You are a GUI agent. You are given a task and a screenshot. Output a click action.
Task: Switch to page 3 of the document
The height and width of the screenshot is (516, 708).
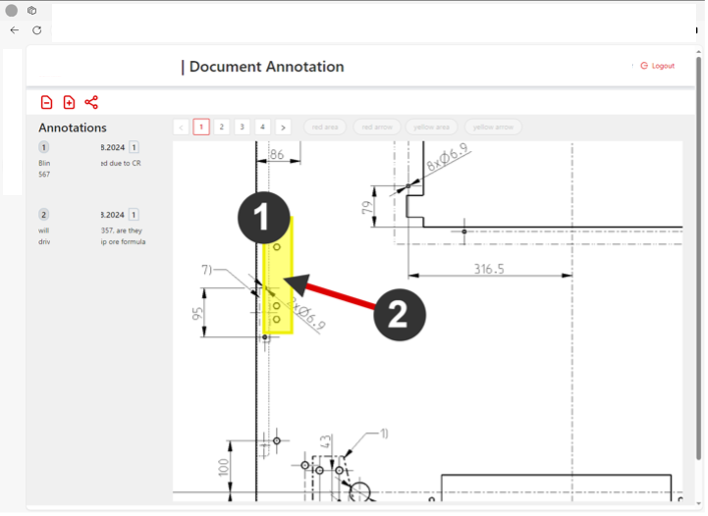tap(242, 127)
